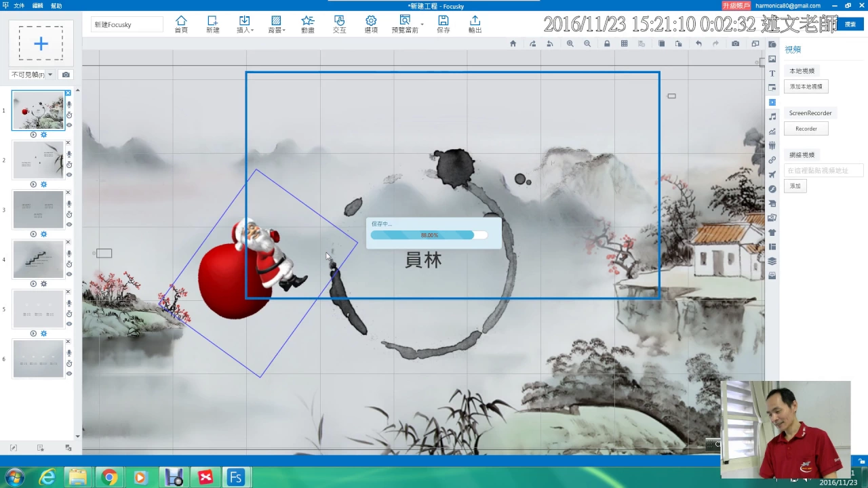Toggle the grid display icon

coord(624,43)
